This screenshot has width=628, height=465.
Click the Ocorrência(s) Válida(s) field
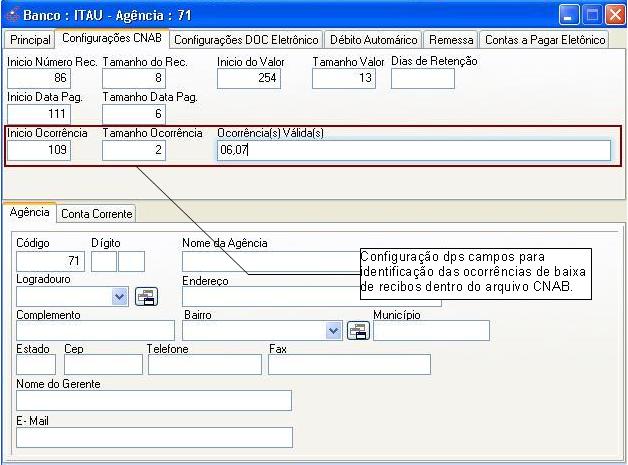[x=413, y=150]
